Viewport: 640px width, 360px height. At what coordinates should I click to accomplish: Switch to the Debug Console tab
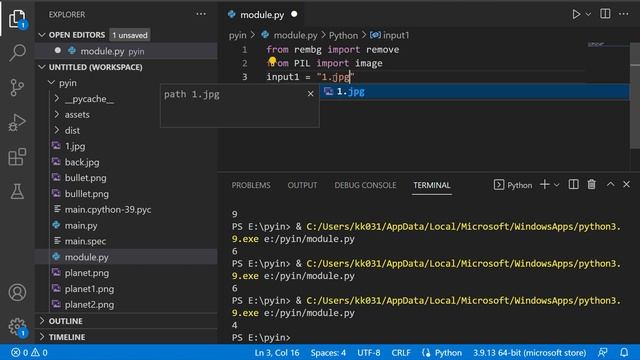365,185
